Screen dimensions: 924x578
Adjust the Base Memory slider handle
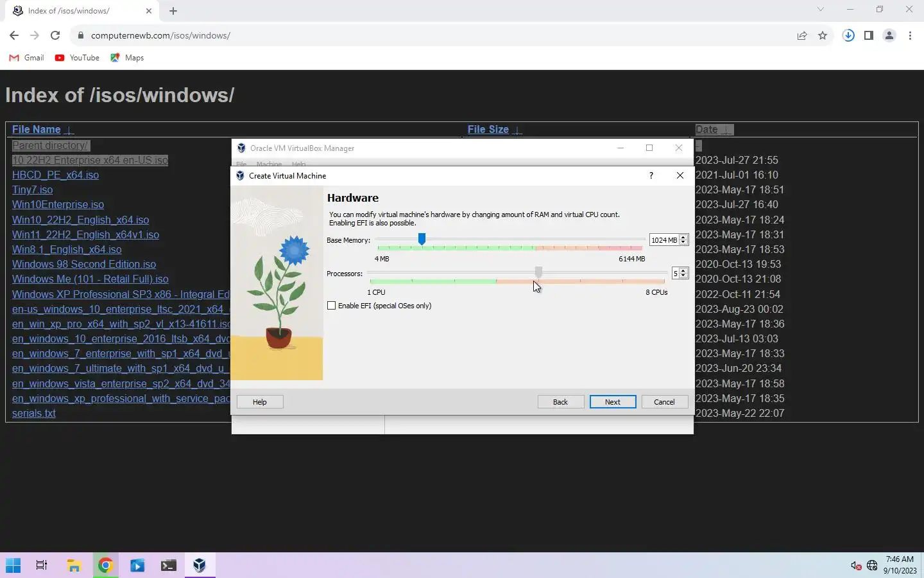(x=422, y=239)
